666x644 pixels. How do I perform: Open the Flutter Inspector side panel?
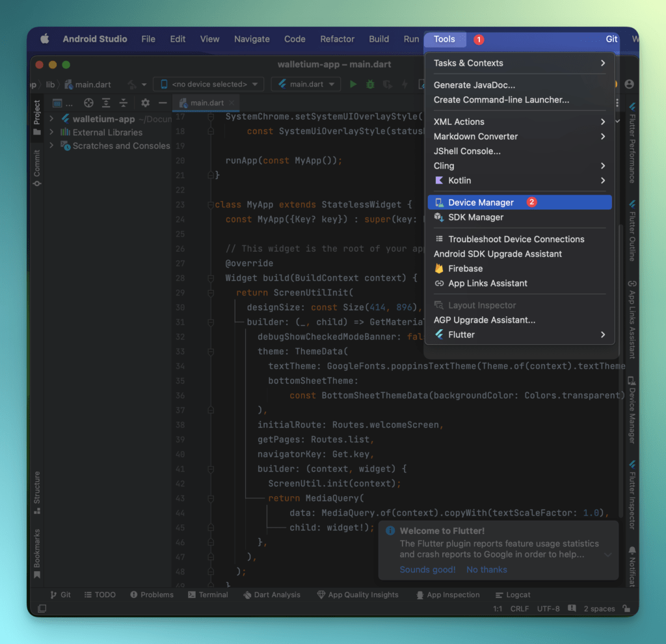632,495
